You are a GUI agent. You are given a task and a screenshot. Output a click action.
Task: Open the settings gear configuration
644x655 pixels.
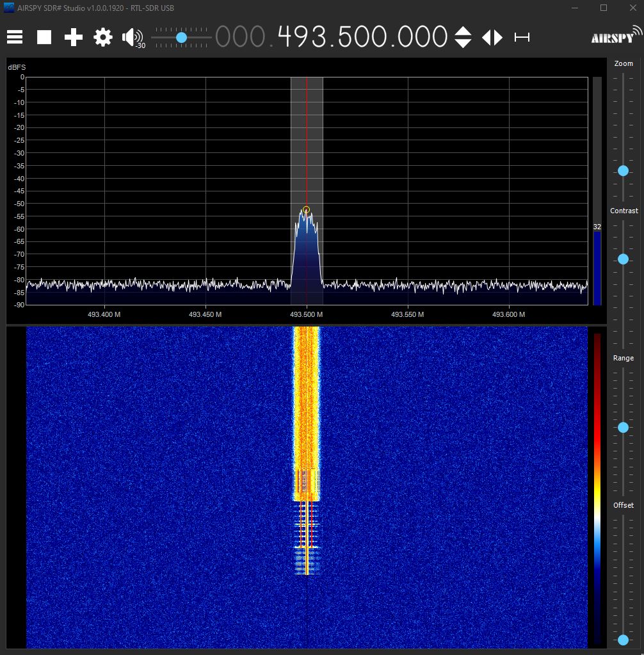(103, 37)
